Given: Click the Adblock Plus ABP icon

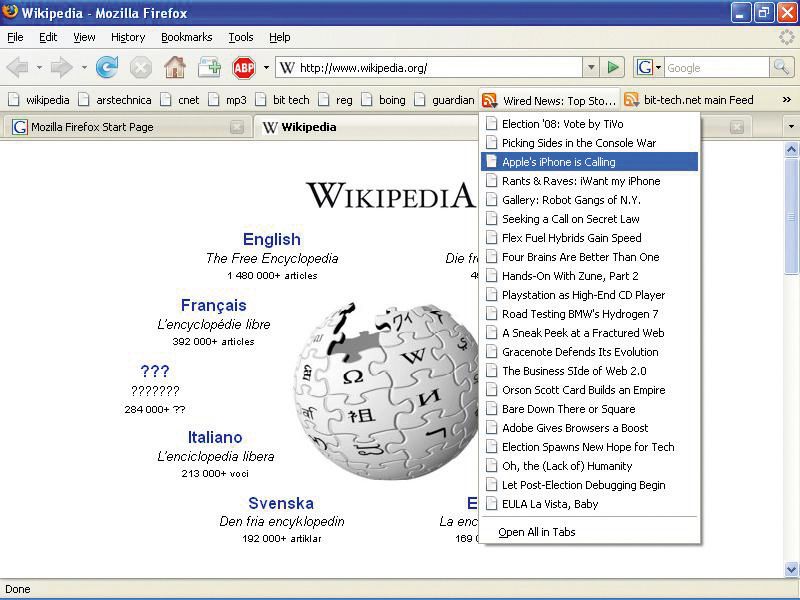Looking at the screenshot, I should (x=244, y=67).
